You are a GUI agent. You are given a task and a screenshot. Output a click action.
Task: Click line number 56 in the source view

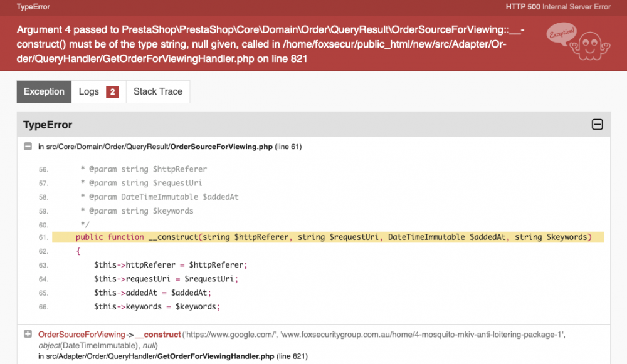pyautogui.click(x=41, y=169)
